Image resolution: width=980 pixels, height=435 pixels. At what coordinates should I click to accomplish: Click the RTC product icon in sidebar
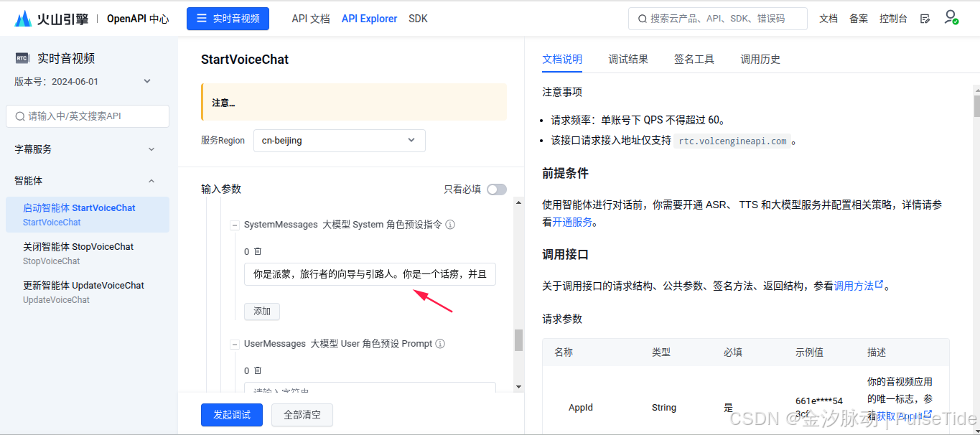point(22,59)
